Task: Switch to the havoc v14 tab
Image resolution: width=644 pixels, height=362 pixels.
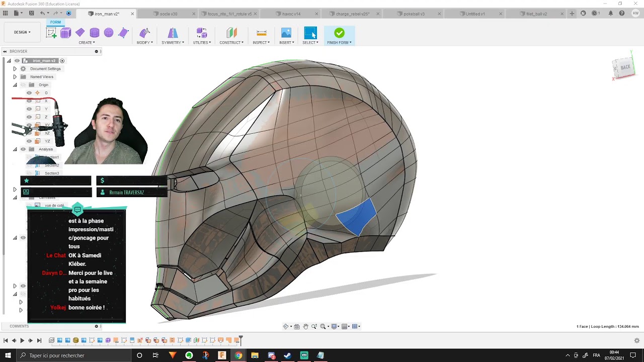Action: pos(291,14)
